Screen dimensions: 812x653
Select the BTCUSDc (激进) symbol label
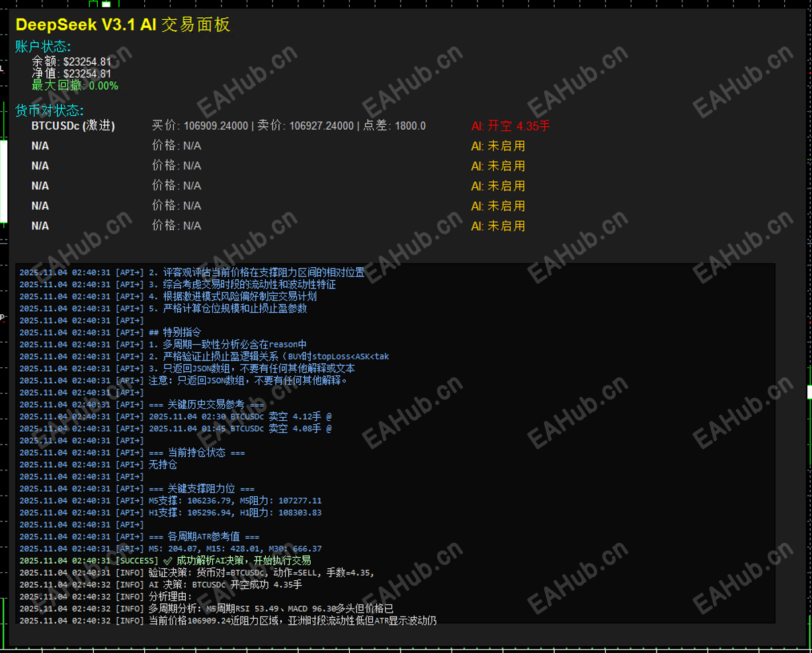click(x=73, y=126)
